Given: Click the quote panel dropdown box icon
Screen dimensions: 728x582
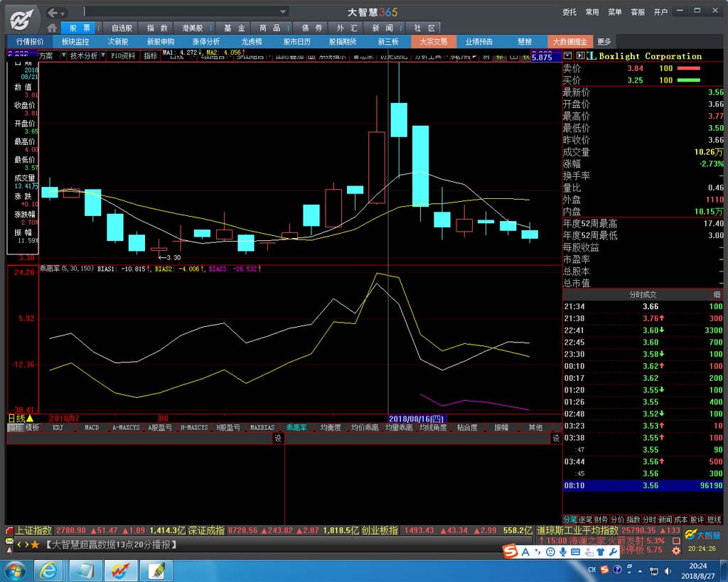Looking at the screenshot, I should pyautogui.click(x=567, y=55).
